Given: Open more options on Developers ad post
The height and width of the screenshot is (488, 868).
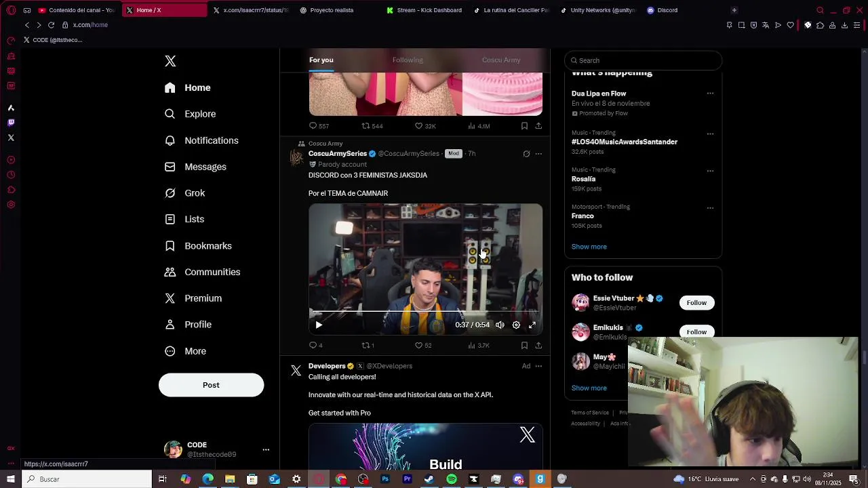Looking at the screenshot, I should coord(538,366).
